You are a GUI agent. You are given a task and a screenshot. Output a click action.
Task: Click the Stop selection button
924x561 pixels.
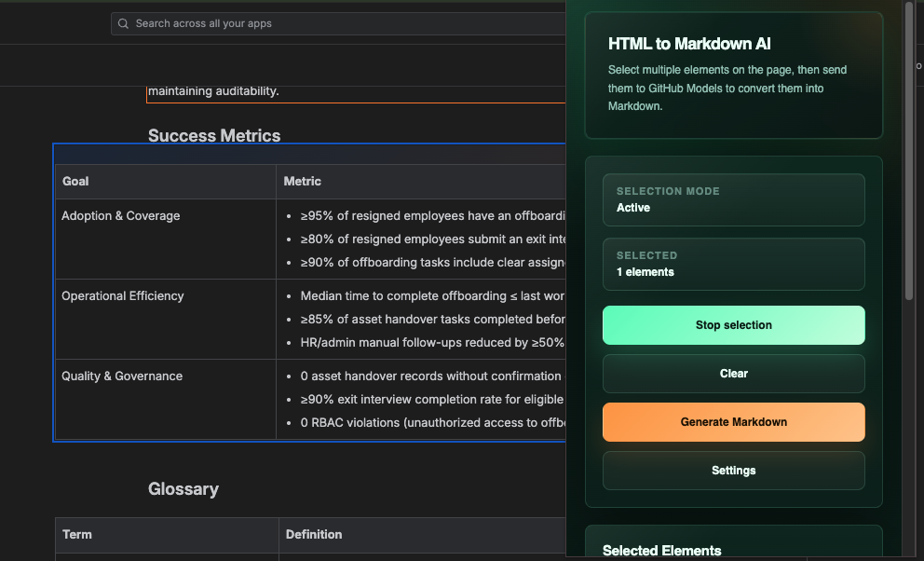(x=734, y=325)
